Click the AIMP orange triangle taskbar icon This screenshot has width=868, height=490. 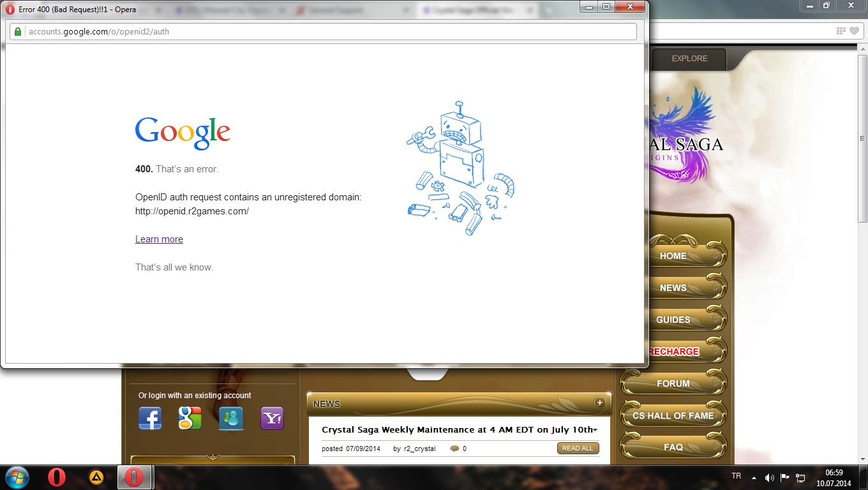click(96, 477)
